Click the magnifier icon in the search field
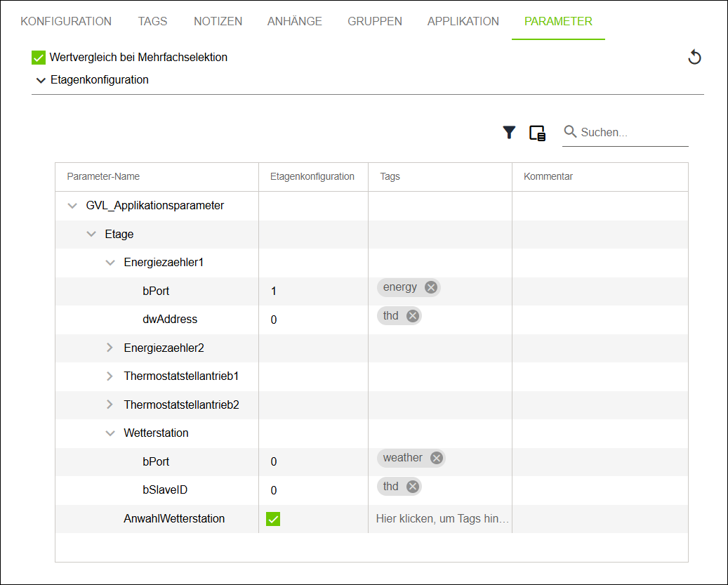Screen dimensions: 728x585 pyautogui.click(x=570, y=132)
